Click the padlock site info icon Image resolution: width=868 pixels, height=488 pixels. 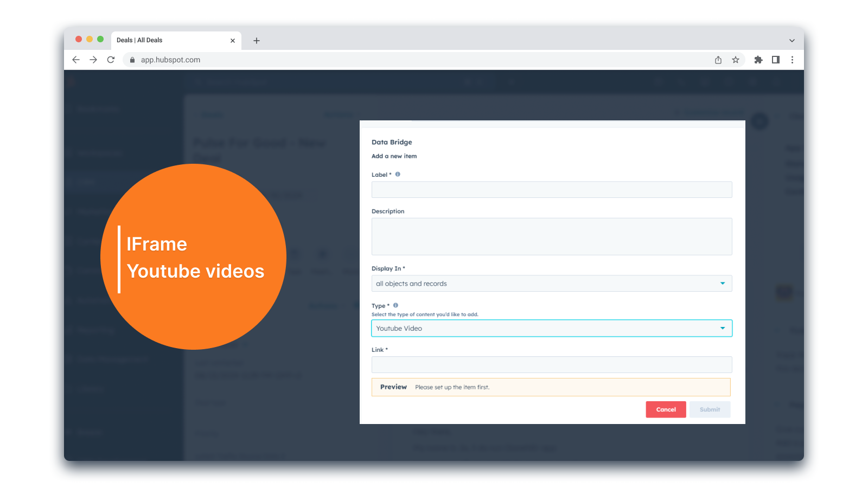(132, 60)
